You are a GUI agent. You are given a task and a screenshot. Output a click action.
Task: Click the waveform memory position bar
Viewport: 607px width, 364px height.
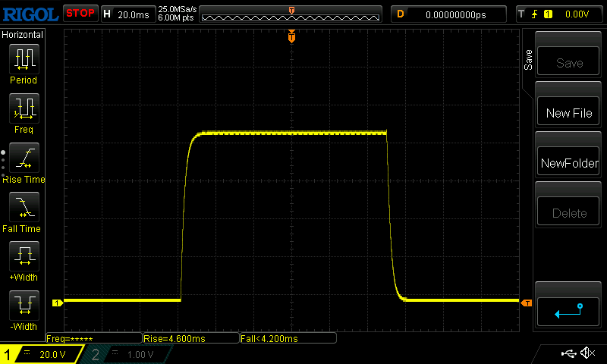tap(291, 14)
